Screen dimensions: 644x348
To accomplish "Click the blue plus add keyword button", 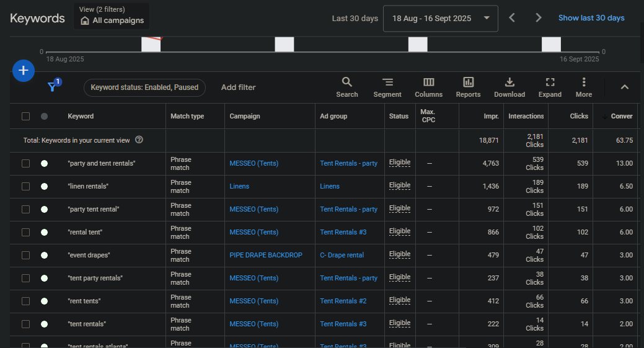I will [x=23, y=71].
